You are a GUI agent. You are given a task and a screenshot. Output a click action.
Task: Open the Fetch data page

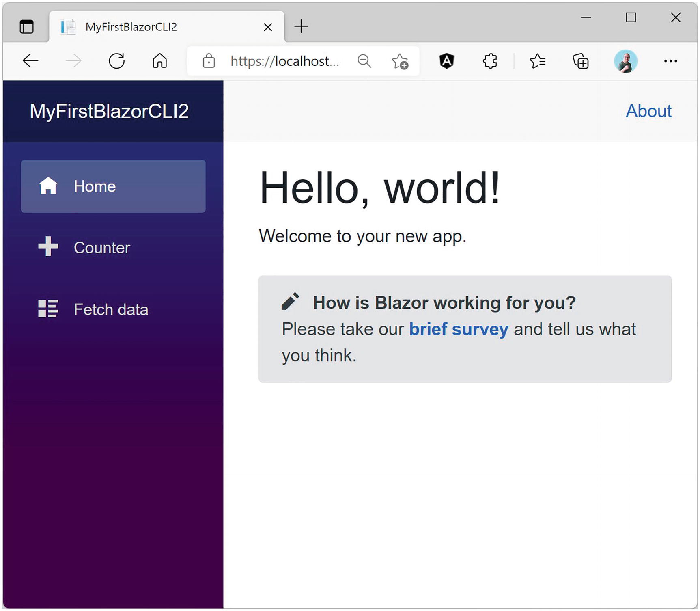pos(110,310)
